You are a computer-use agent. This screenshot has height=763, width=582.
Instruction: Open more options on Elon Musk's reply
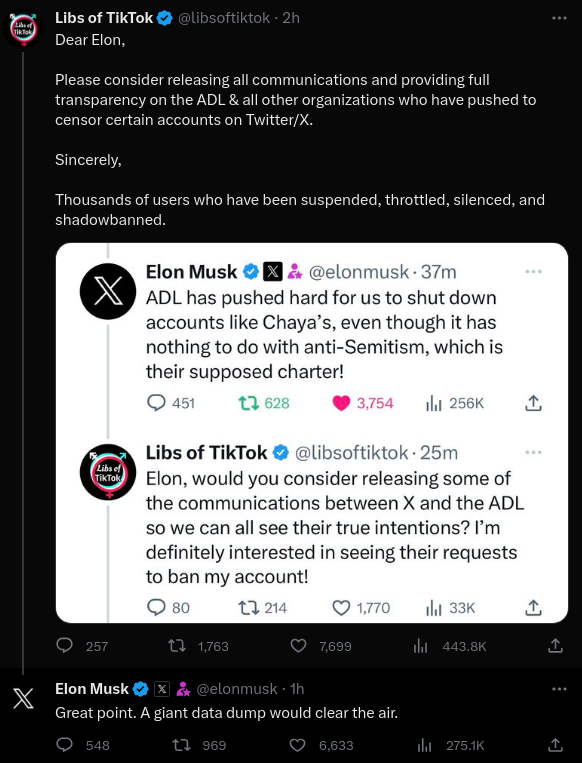[x=559, y=689]
